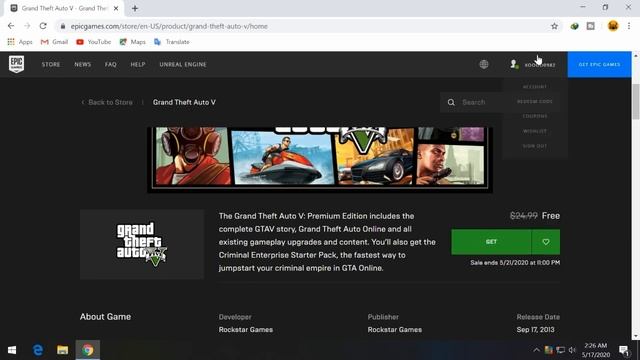640x360 pixels.
Task: Click the Rockstar Games developer name
Action: (x=246, y=329)
